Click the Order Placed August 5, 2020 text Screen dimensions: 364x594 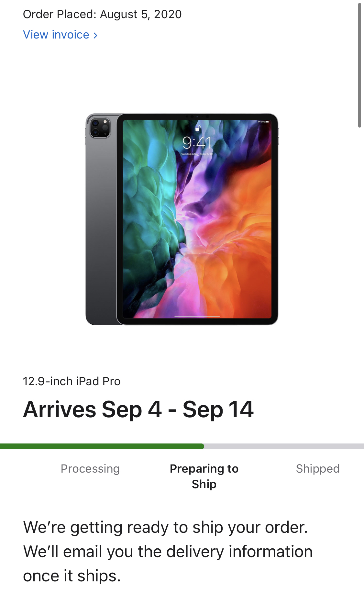click(102, 14)
